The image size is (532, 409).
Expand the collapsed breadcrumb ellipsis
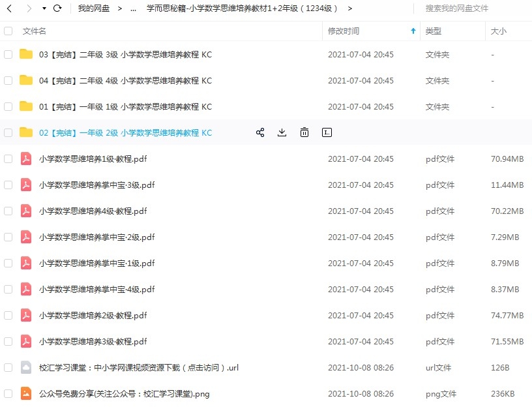134,9
